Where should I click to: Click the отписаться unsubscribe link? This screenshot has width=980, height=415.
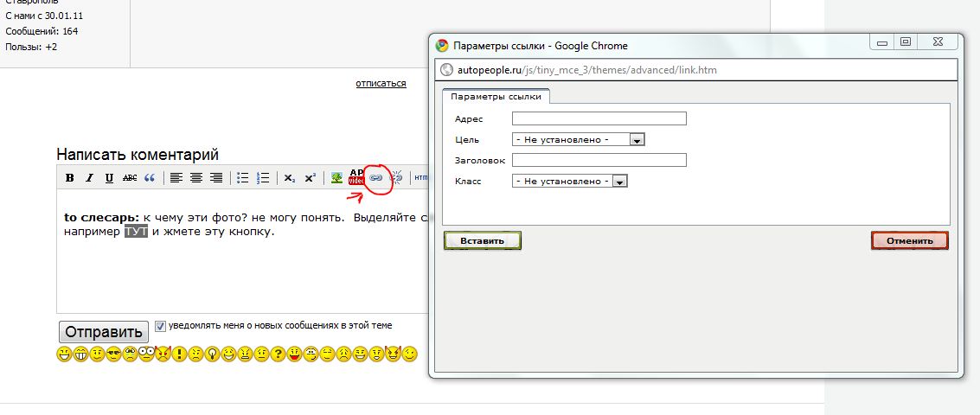click(x=381, y=83)
